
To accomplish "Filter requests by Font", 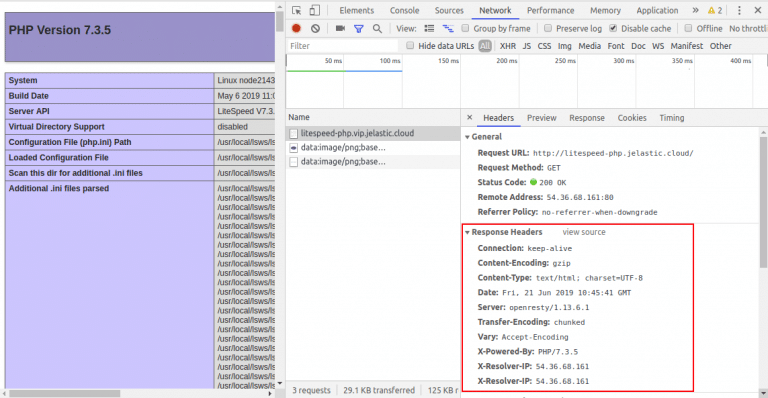I will coord(616,46).
